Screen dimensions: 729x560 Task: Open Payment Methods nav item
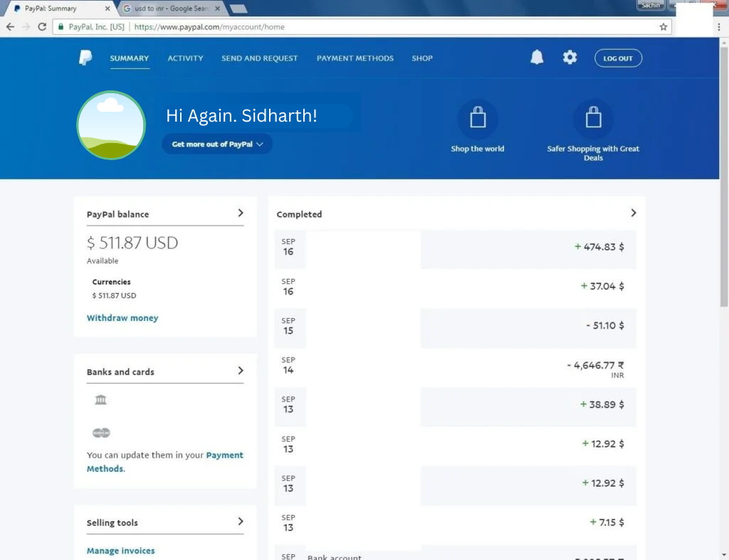[355, 58]
